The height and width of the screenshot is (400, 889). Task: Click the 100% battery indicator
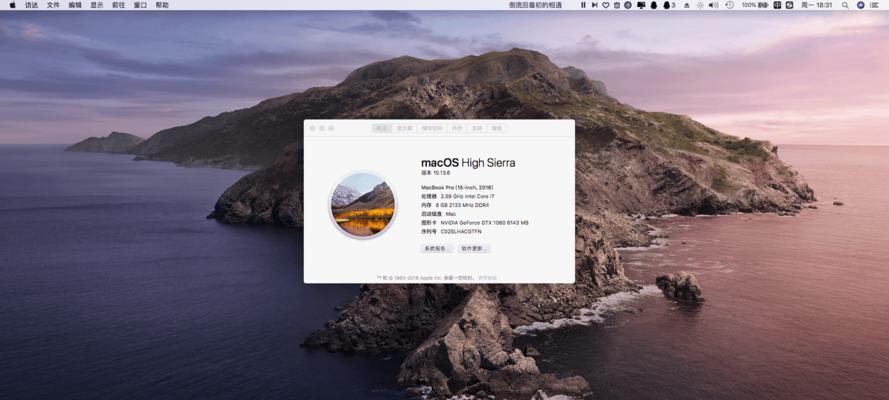(755, 5)
